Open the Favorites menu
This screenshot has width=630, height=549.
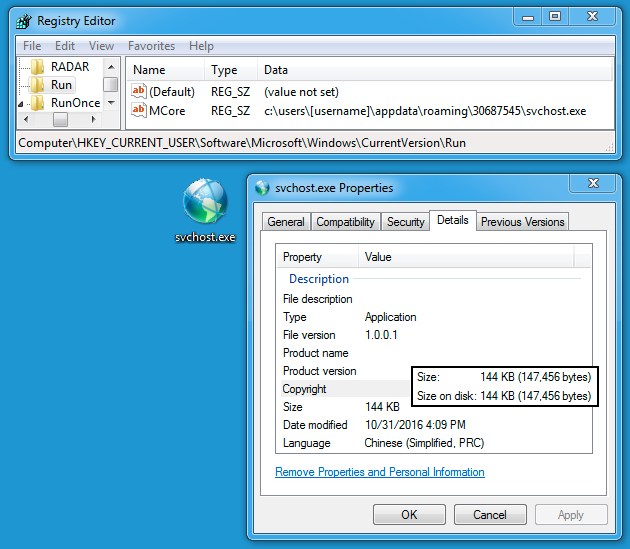pos(151,46)
